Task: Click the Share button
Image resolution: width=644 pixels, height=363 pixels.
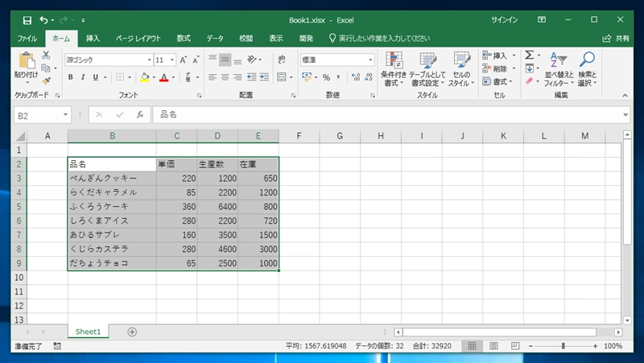Action: click(x=616, y=39)
